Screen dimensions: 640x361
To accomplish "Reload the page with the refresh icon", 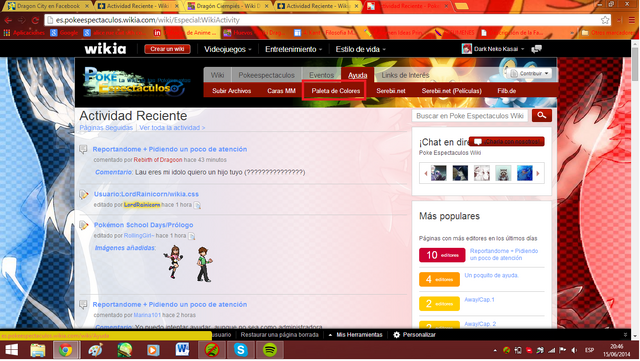I will 35,20.
